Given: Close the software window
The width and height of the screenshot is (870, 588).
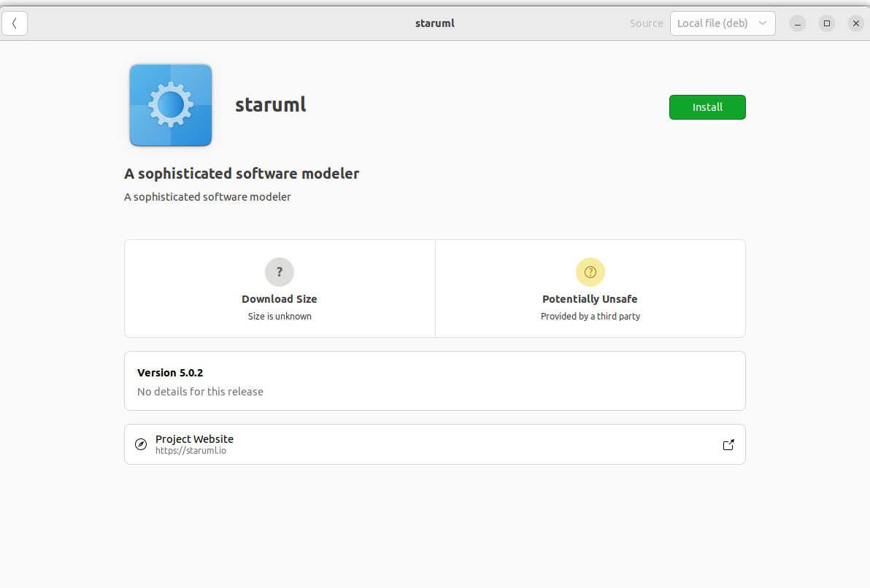Looking at the screenshot, I should click(856, 23).
